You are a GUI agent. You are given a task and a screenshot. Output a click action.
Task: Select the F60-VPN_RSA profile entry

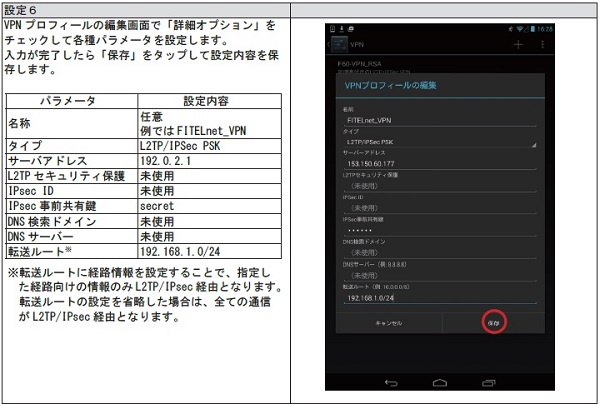380,63
